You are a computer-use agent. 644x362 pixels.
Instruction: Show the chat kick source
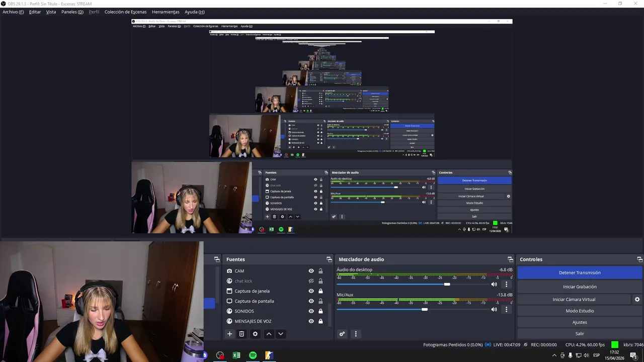(311, 281)
